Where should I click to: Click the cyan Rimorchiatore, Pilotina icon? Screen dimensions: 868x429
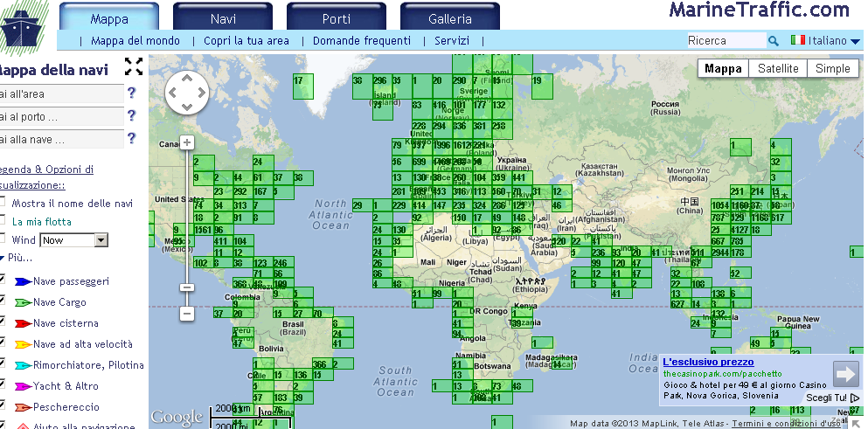coord(24,365)
